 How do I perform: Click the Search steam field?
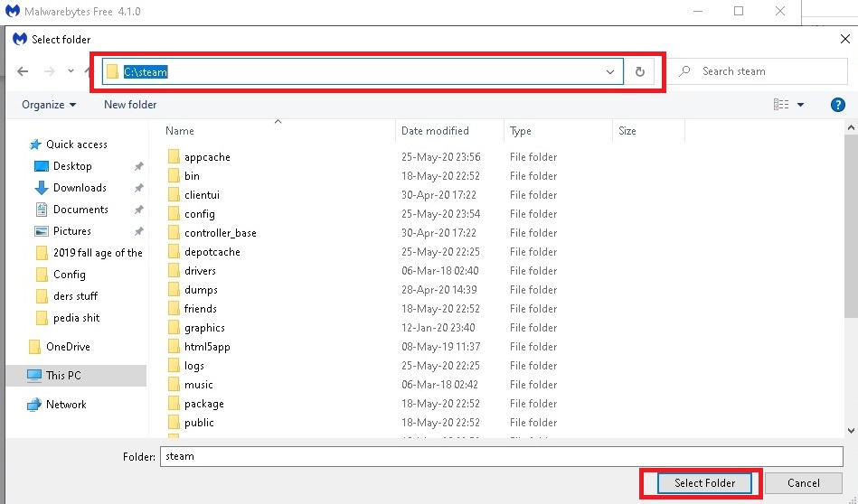(759, 71)
